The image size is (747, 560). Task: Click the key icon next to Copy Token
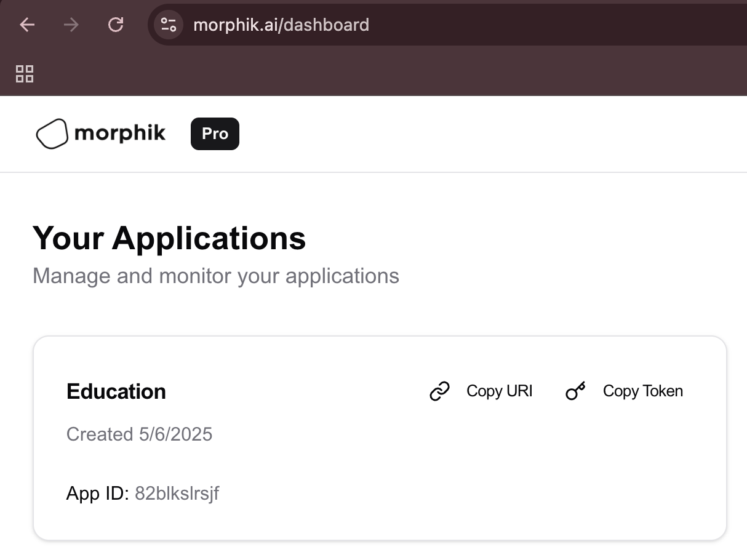[x=575, y=391]
